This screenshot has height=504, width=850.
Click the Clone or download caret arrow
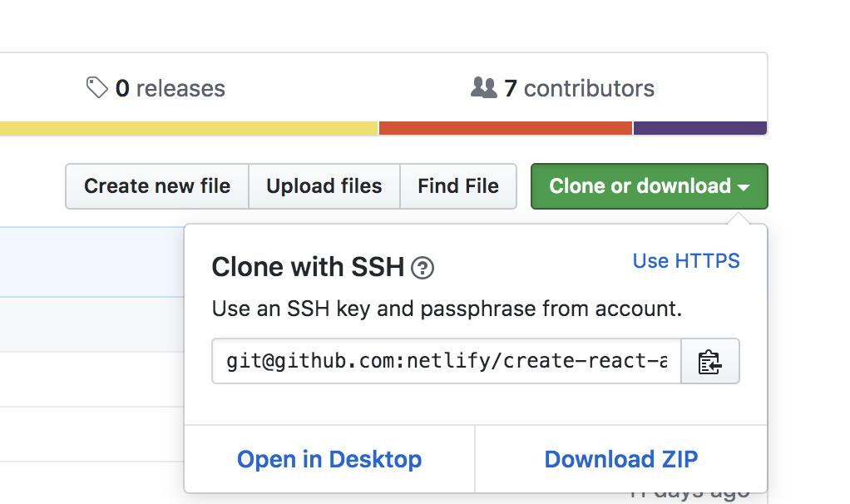click(744, 187)
